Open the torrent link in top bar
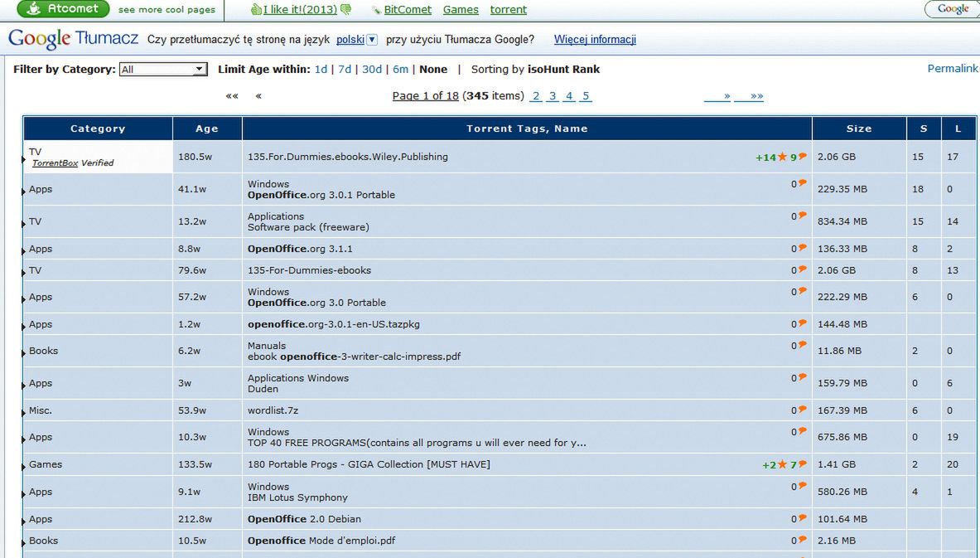 coord(508,9)
